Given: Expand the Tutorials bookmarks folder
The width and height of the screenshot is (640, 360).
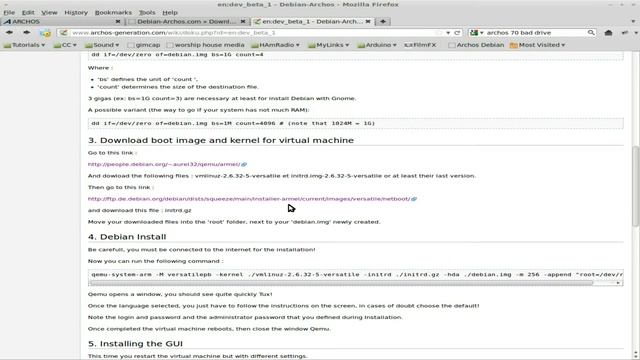Looking at the screenshot, I should [24, 45].
